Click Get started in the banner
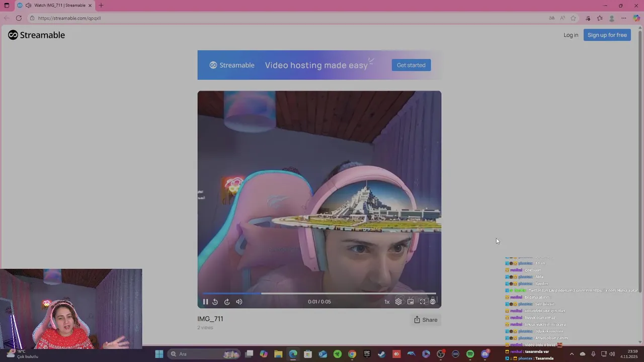The width and height of the screenshot is (644, 362). [411, 65]
